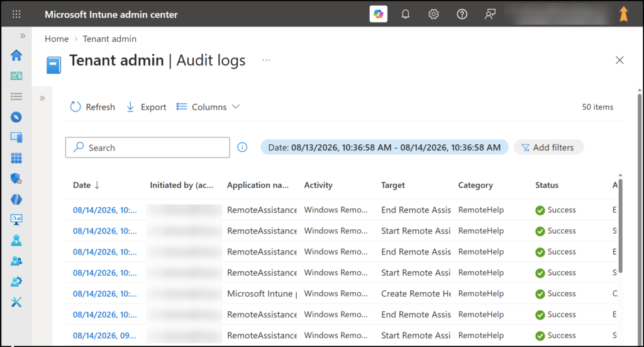Open the Create Remote He row date link
This screenshot has height=347, width=644.
point(105,293)
